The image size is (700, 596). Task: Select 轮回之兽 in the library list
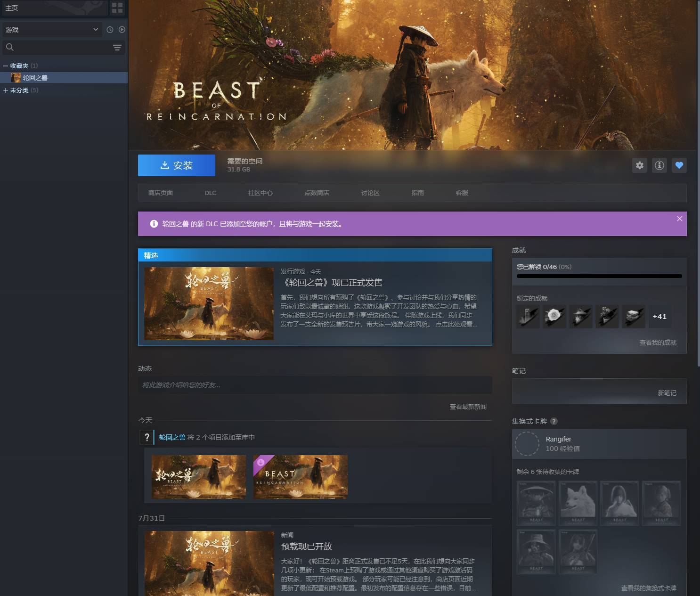(64, 78)
